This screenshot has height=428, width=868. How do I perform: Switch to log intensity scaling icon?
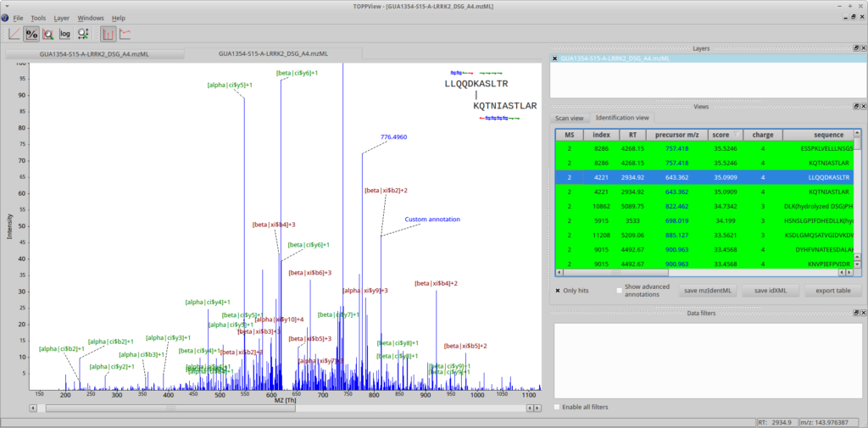(x=65, y=34)
